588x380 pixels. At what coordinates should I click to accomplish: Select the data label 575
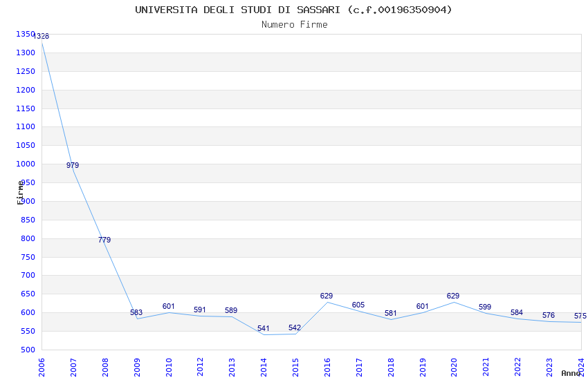580,316
